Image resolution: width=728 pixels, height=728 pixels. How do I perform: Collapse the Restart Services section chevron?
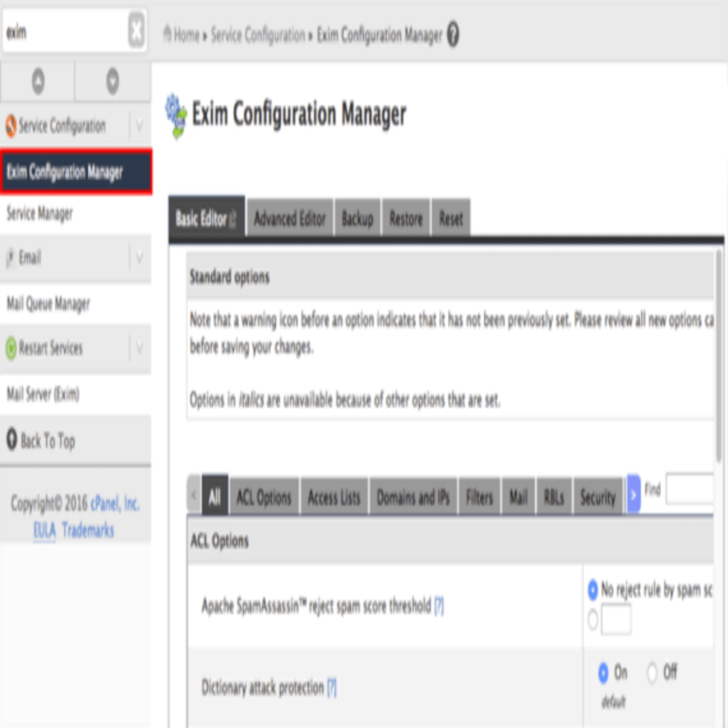[139, 348]
